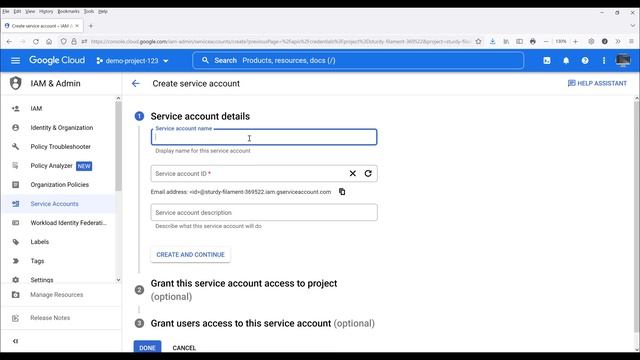The width and height of the screenshot is (640, 360).
Task: Open the help question mark menu
Action: [585, 60]
